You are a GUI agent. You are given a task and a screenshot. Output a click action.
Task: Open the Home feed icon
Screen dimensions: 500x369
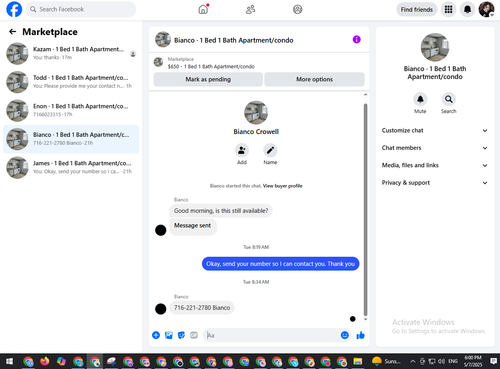[x=203, y=9]
